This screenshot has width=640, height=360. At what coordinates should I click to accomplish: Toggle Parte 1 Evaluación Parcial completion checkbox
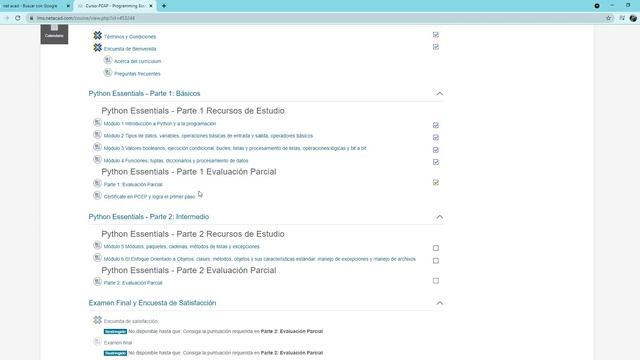tap(436, 182)
